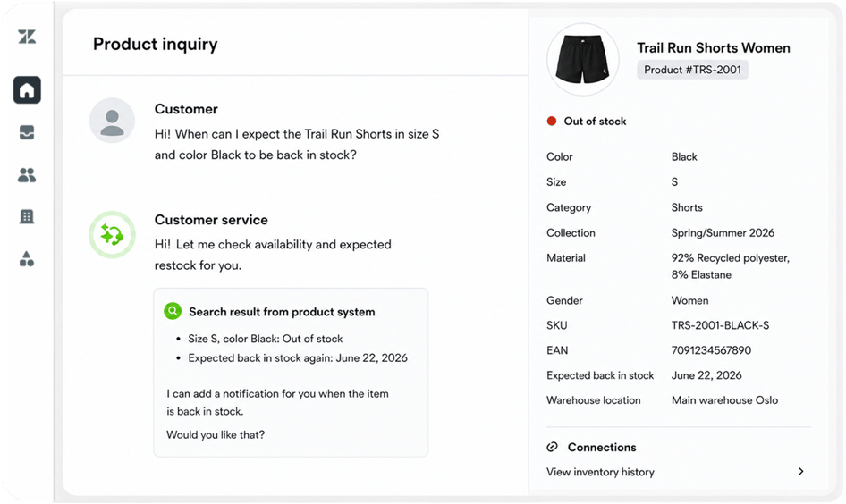Viewport: 846px width, 504px height.
Task: Select the Product inquiry header title
Action: [156, 44]
